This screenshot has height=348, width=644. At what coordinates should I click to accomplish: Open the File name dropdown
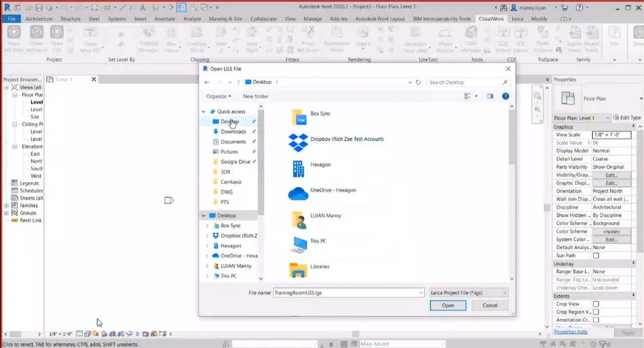coord(421,293)
